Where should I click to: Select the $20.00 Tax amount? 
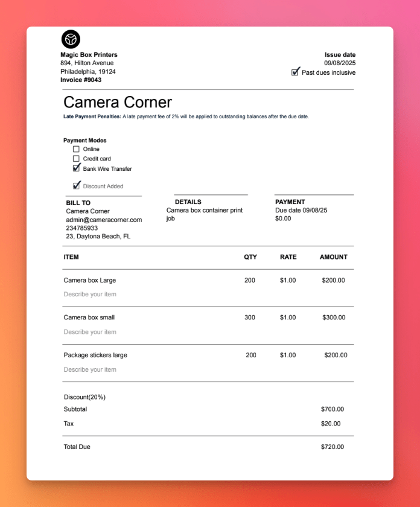(331, 424)
